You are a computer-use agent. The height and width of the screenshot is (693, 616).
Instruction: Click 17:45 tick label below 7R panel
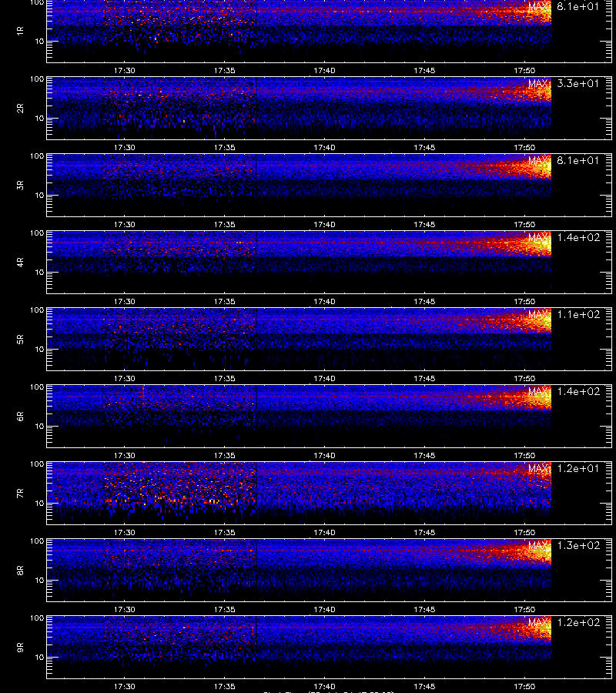(x=424, y=533)
